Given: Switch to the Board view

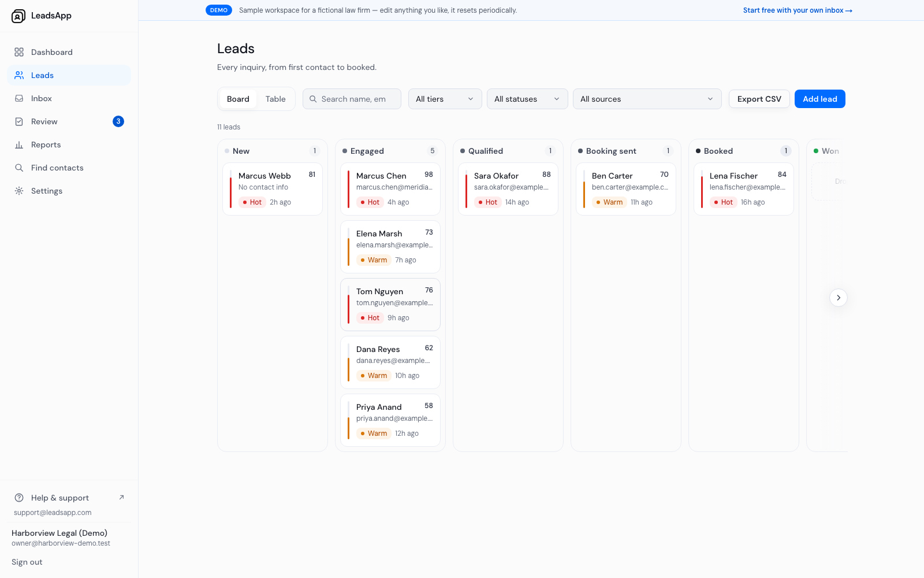Looking at the screenshot, I should point(238,99).
